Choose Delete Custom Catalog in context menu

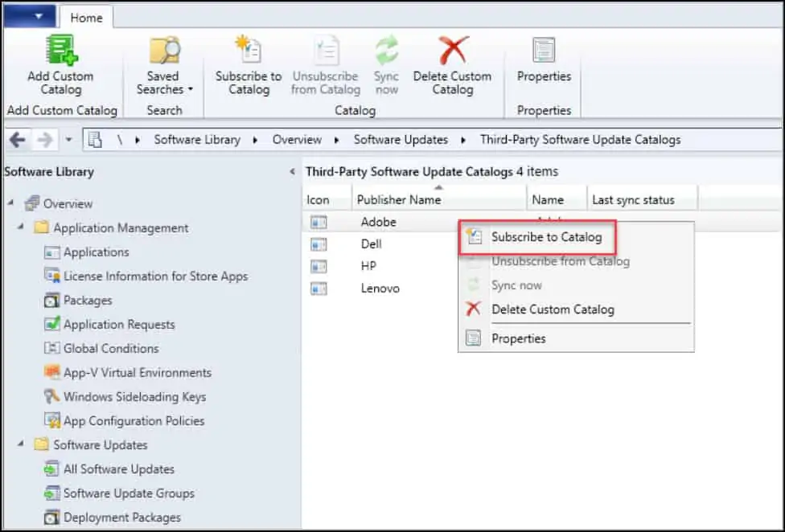(576, 309)
